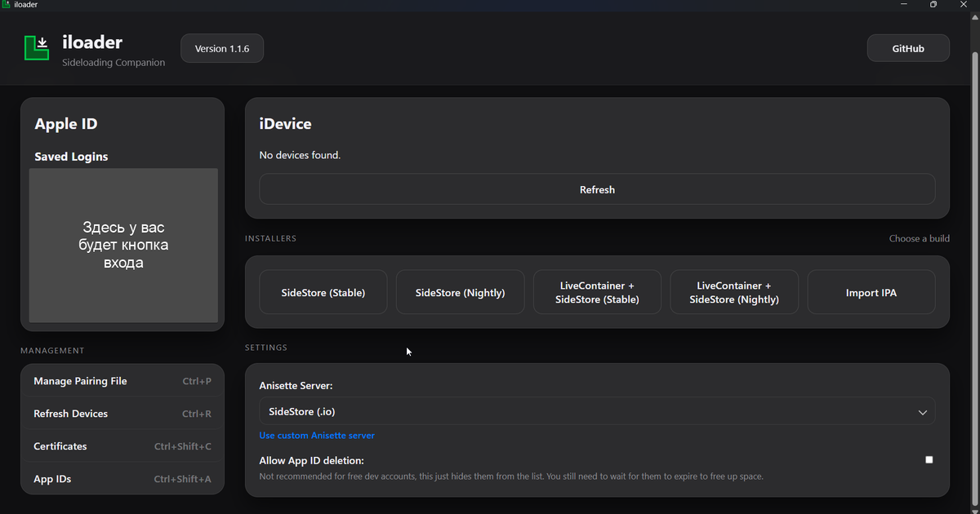Click the Import IPA button
The image size is (980, 514).
tap(871, 292)
